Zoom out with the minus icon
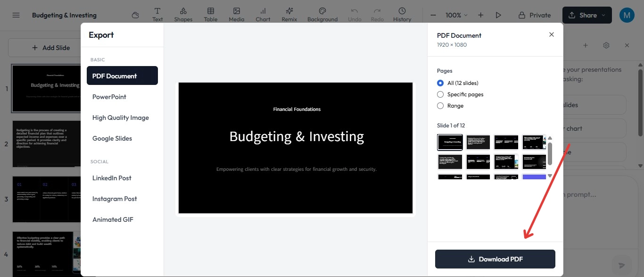Screen dimensions: 644x277 point(433,15)
